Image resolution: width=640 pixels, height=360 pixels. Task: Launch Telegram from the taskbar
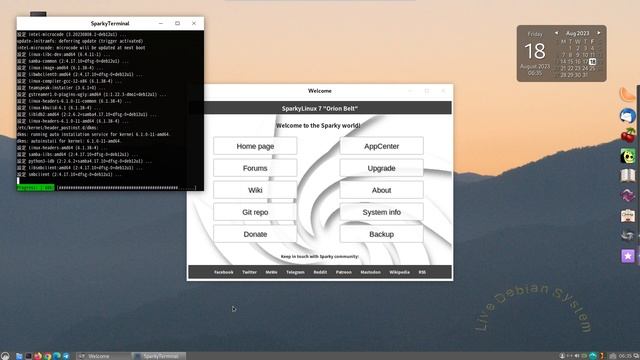pos(66,356)
